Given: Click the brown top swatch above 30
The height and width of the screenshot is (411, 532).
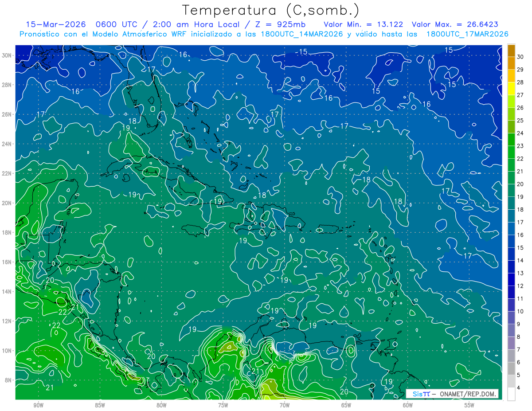Looking at the screenshot, I should [x=511, y=50].
